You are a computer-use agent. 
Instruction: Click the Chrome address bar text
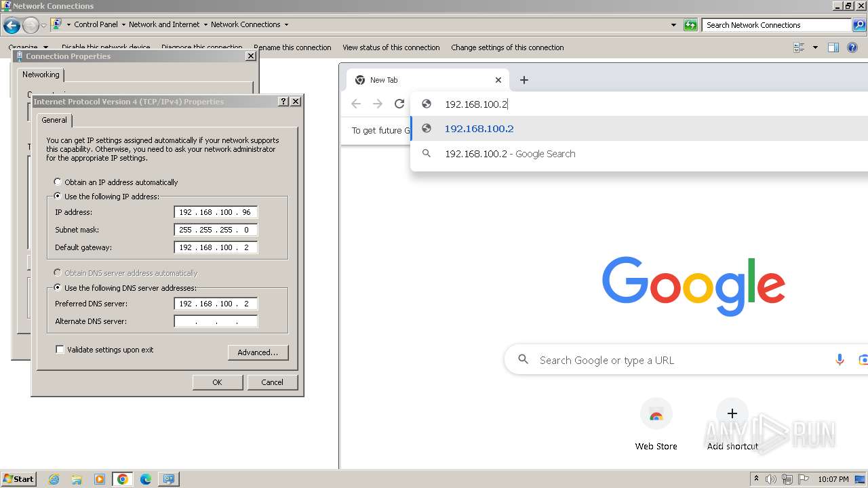[476, 104]
